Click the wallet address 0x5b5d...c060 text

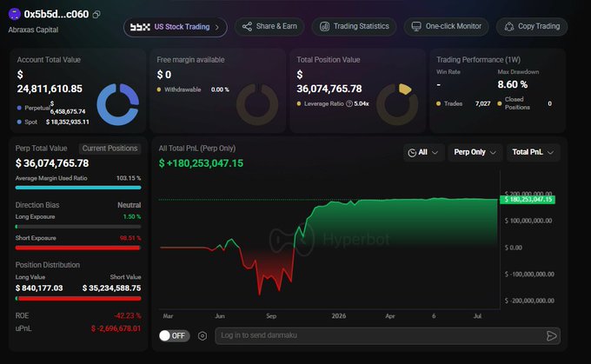click(56, 14)
